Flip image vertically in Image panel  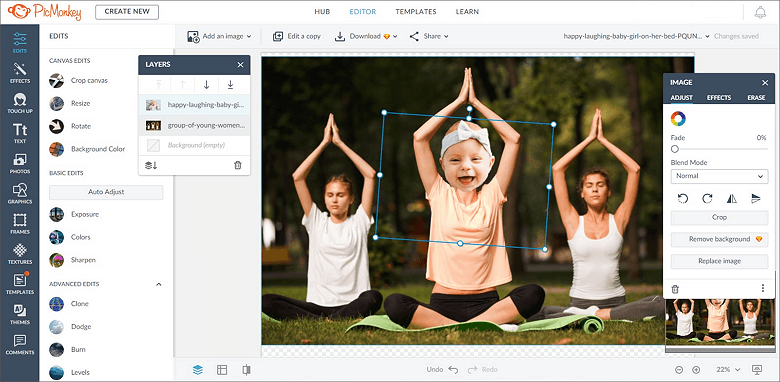(756, 198)
